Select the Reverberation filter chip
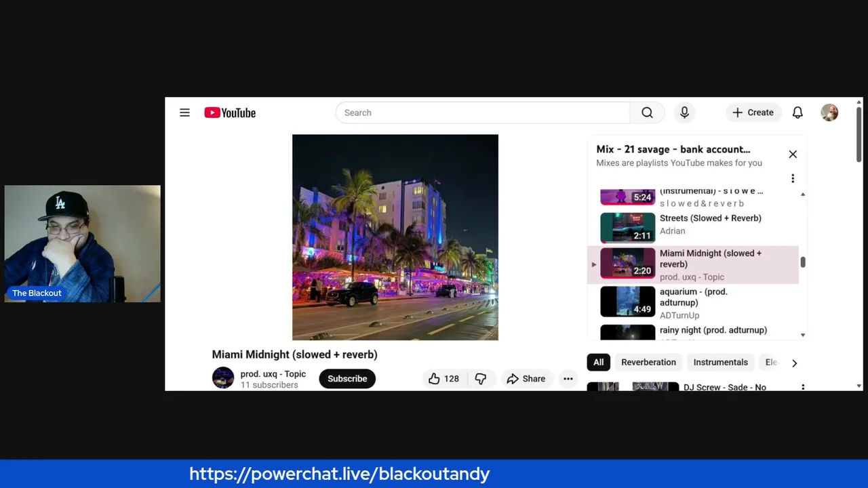 (648, 363)
